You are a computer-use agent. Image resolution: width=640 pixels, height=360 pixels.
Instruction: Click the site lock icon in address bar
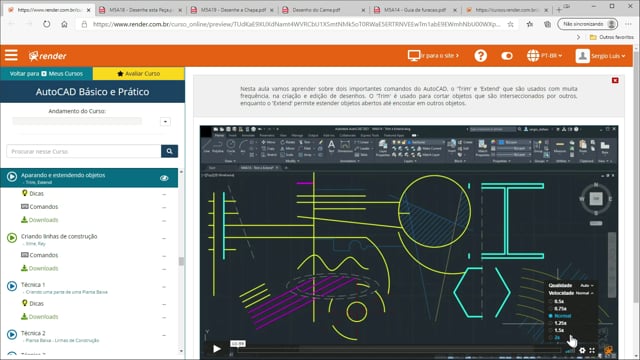(84, 24)
